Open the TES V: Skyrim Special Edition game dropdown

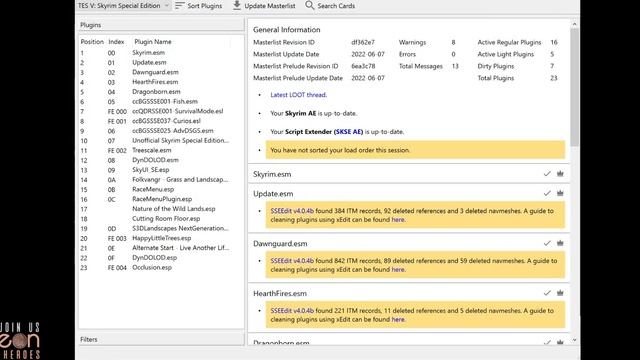tap(124, 6)
